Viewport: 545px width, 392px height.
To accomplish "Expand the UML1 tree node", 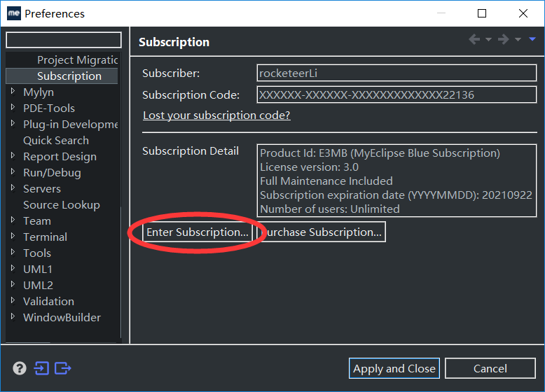I will click(x=13, y=268).
